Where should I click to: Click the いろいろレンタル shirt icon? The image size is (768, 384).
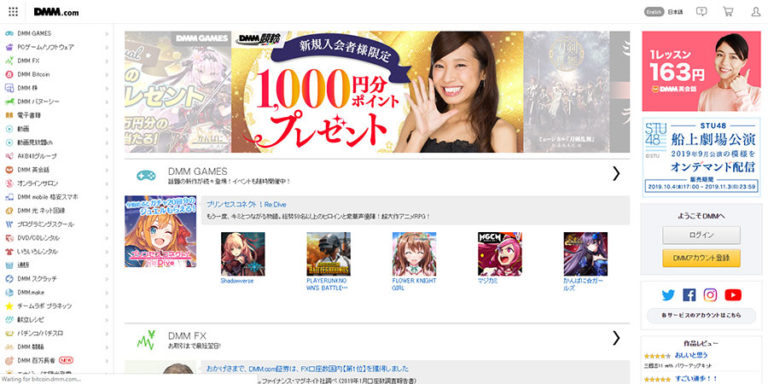pyautogui.click(x=9, y=251)
